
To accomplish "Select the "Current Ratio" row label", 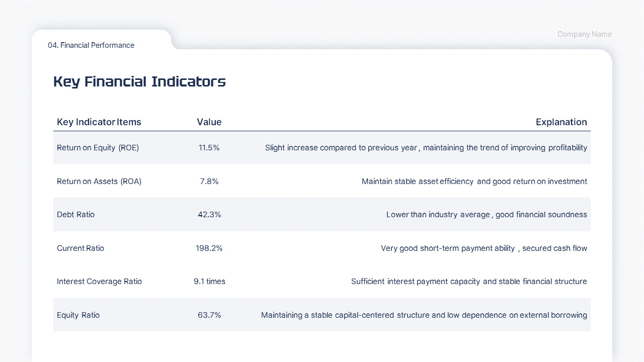I will coord(80,248).
